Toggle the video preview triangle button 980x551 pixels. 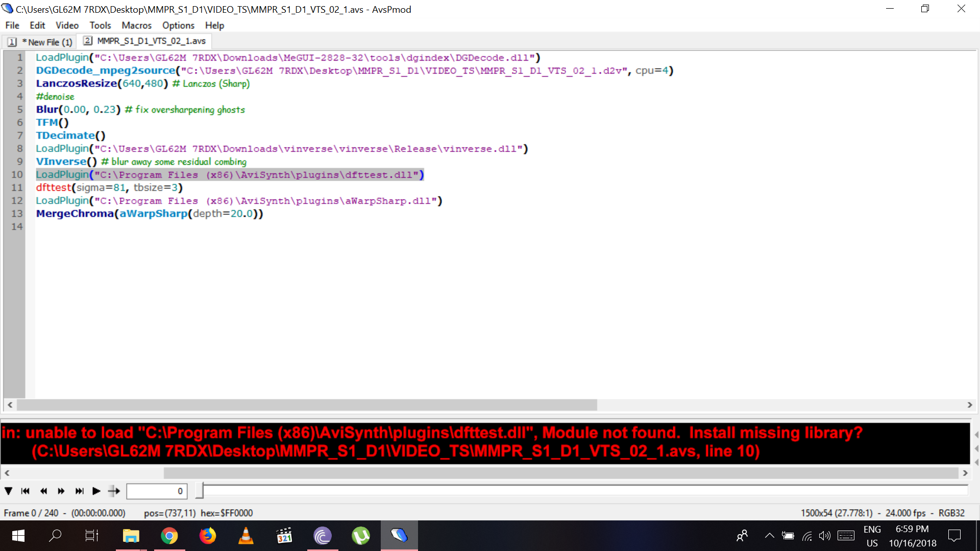9,491
